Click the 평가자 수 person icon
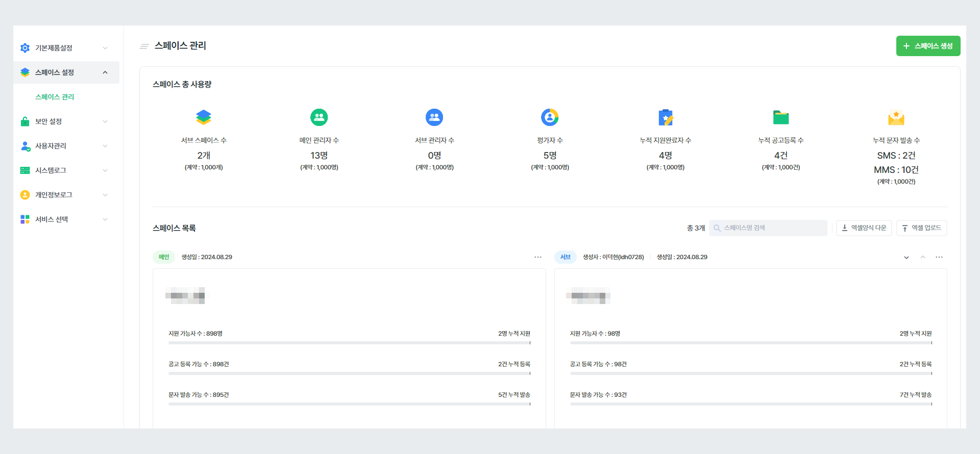 coord(550,117)
